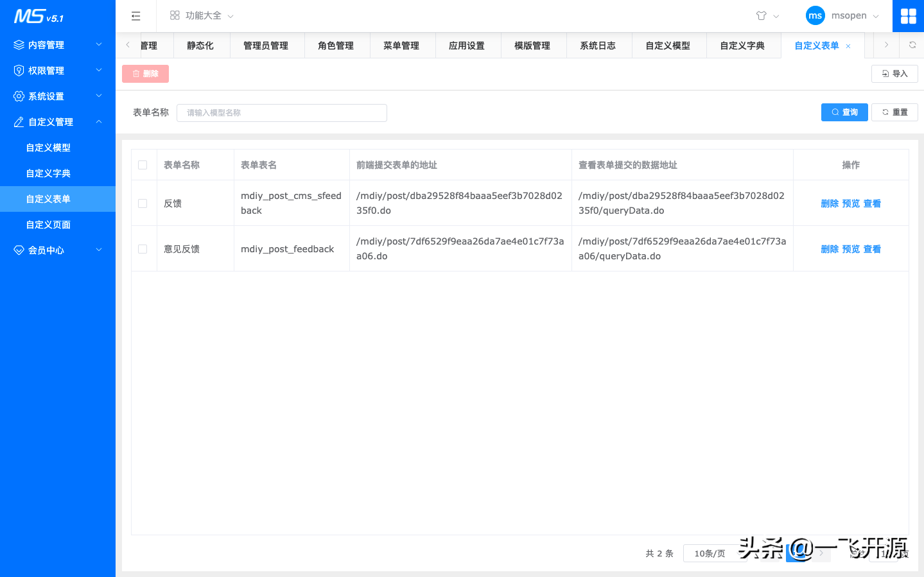Click the 表单名称 search input field
The image size is (924, 577).
point(281,112)
